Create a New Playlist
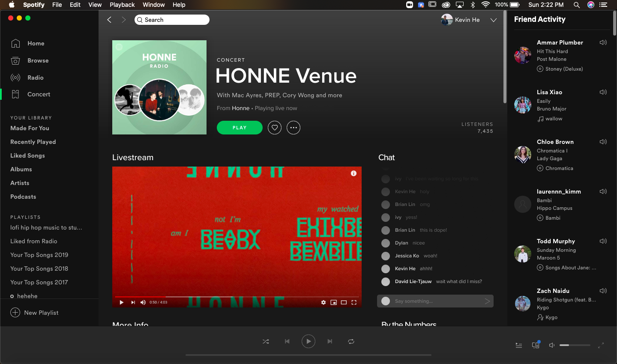 [34, 313]
